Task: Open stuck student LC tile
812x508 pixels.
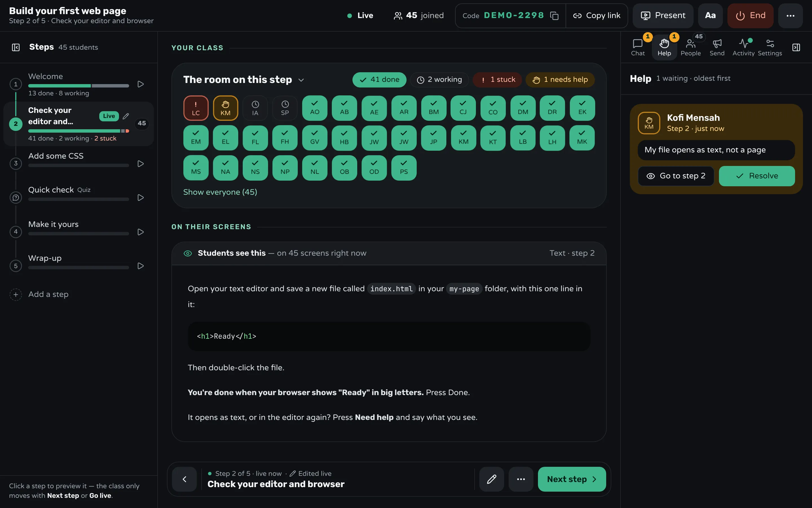Action: (x=196, y=108)
